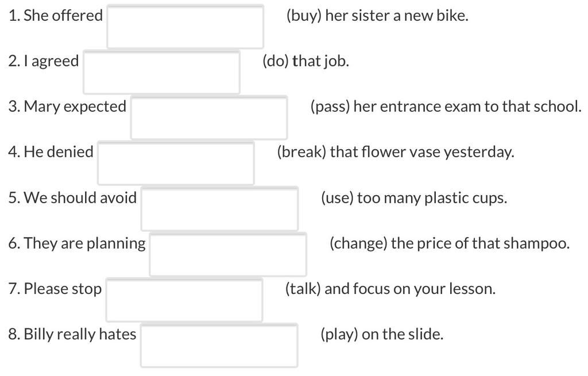Viewport: 588px width, 376px height.
Task: Click the text "(break) that flower vase yesterday."
Action: point(396,152)
